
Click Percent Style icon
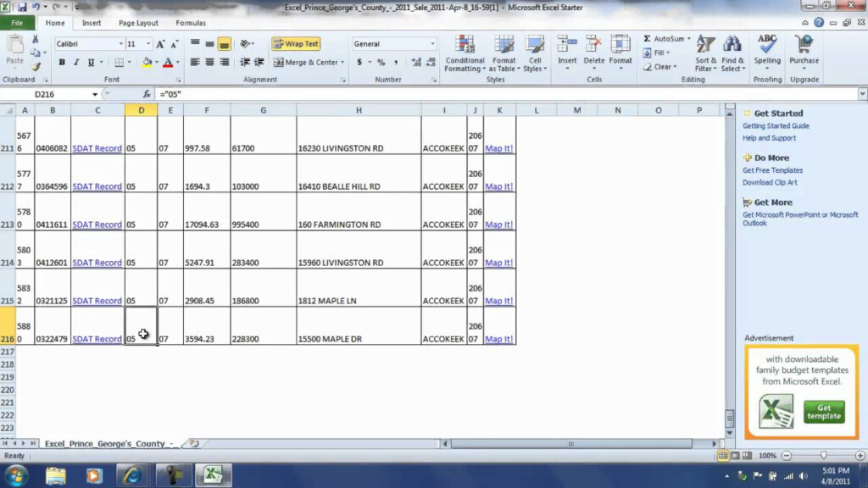(x=381, y=63)
